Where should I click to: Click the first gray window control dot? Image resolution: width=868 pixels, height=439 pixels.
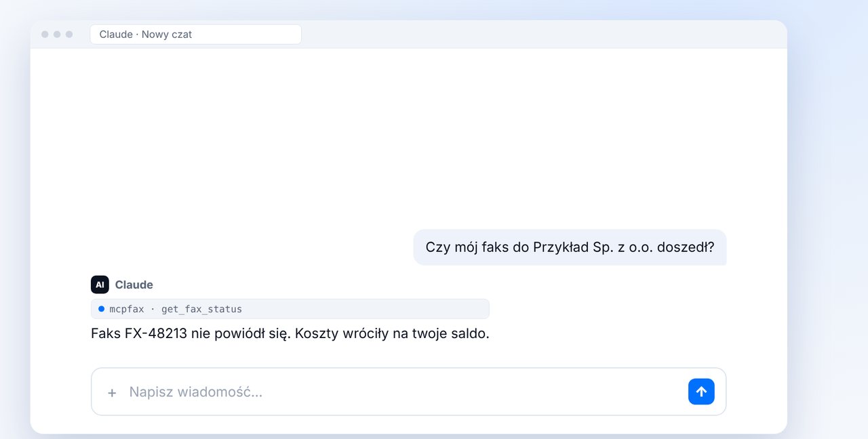click(x=45, y=35)
